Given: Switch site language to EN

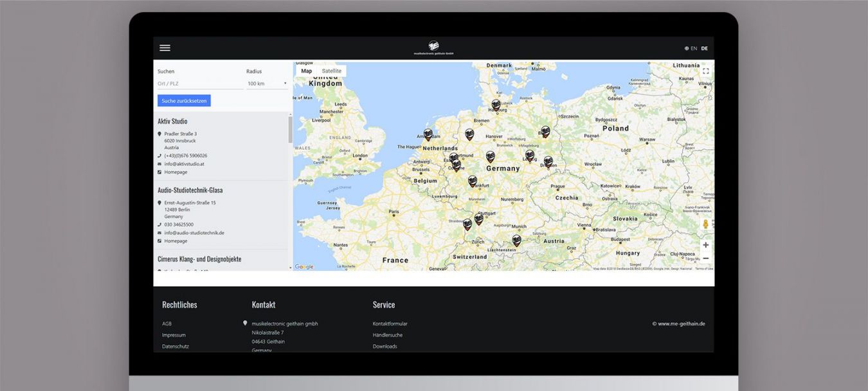Looking at the screenshot, I should [694, 48].
